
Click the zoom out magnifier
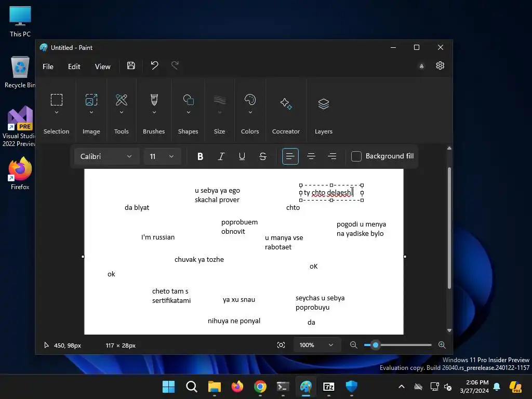click(353, 345)
